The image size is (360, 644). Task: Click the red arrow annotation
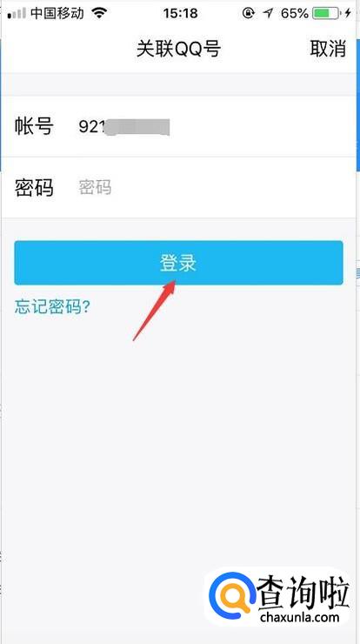155,311
